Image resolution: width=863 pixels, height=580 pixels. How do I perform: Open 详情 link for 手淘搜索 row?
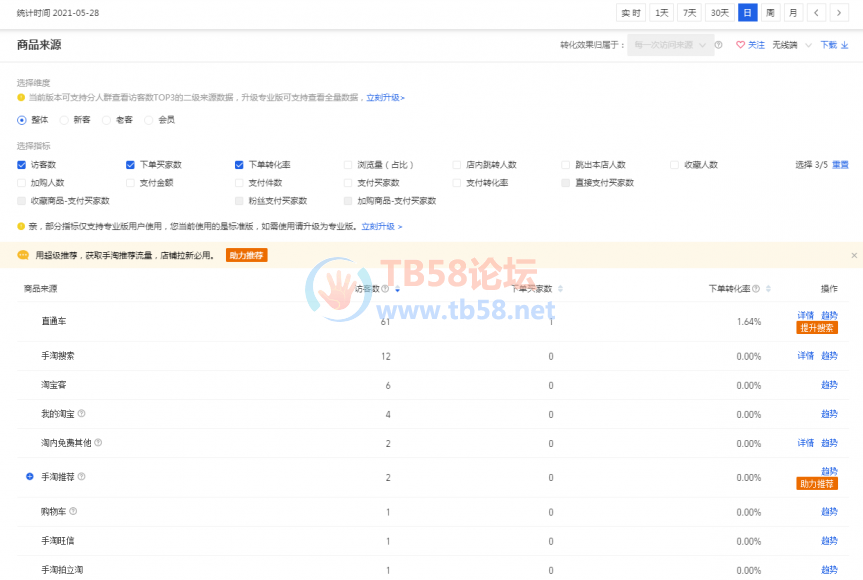click(805, 355)
